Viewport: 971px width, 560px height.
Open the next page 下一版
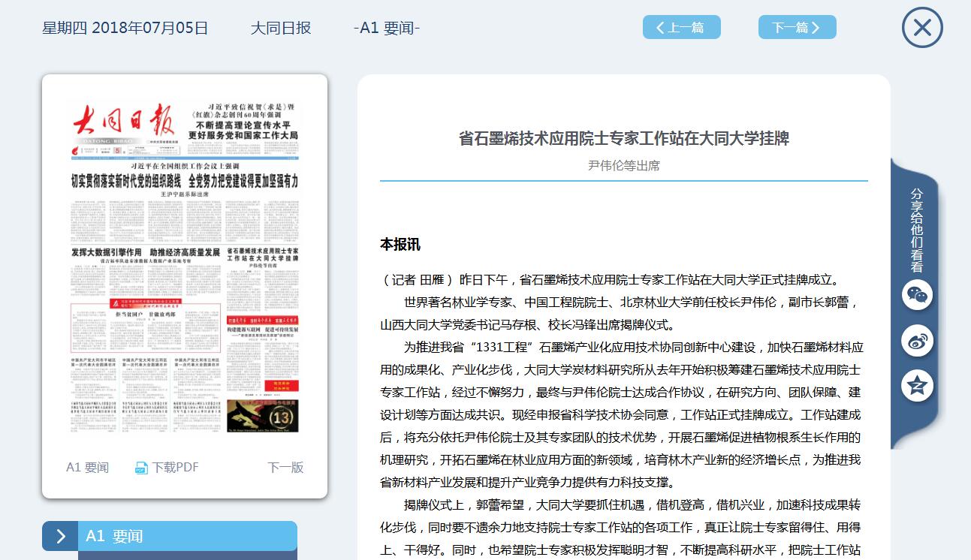pyautogui.click(x=285, y=467)
